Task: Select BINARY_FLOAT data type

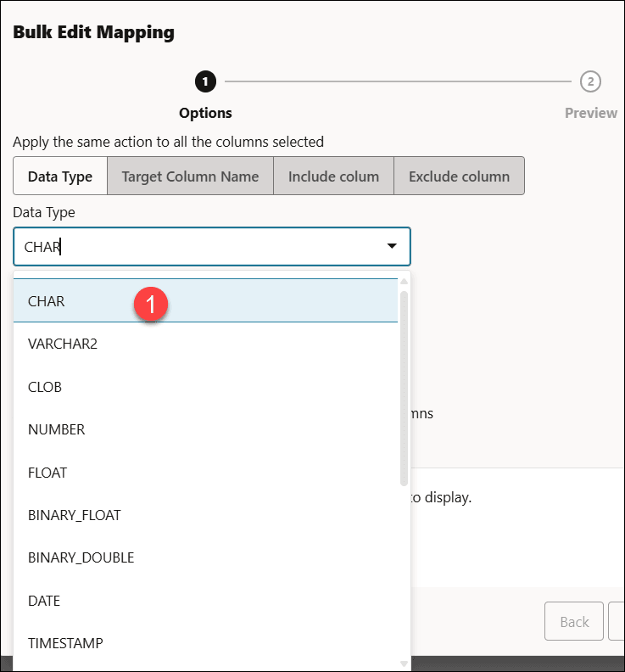Action: (x=74, y=515)
